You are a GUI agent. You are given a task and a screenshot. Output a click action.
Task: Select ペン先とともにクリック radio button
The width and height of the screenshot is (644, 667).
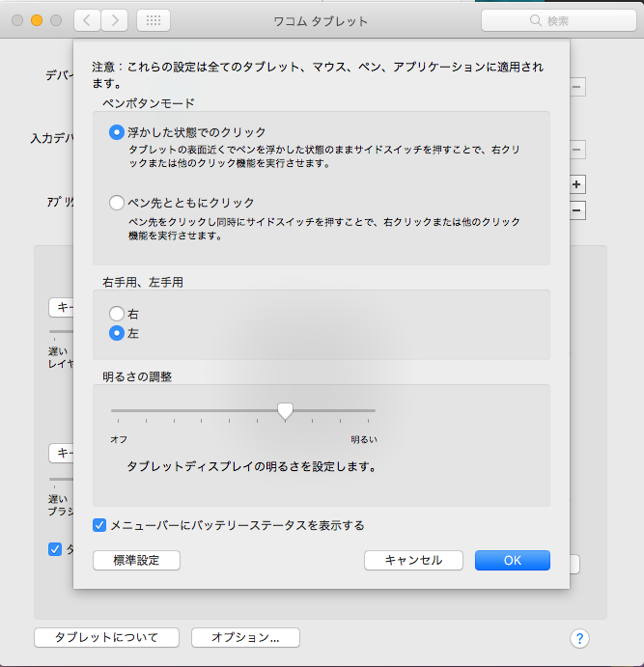(117, 203)
